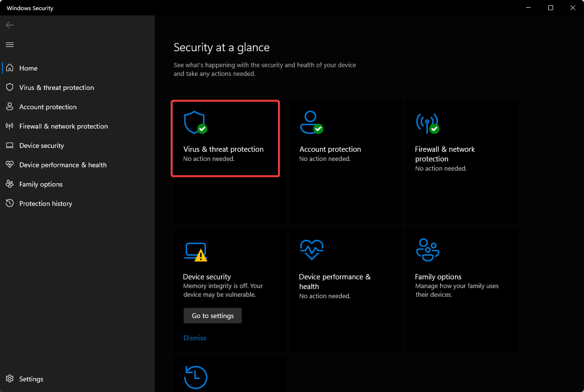Close the Windows Security window
Viewport: 584px width, 392px height.
pyautogui.click(x=573, y=8)
